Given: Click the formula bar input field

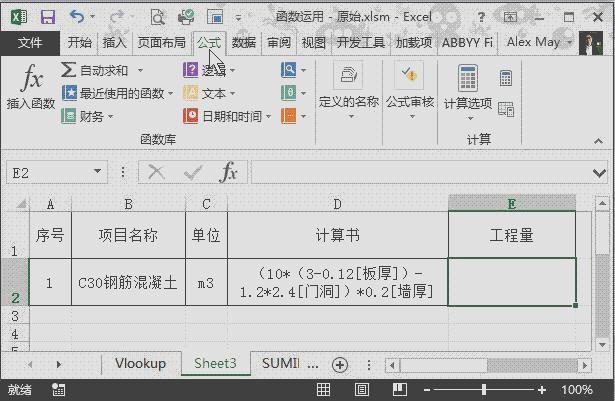Looking at the screenshot, I should (x=421, y=172).
